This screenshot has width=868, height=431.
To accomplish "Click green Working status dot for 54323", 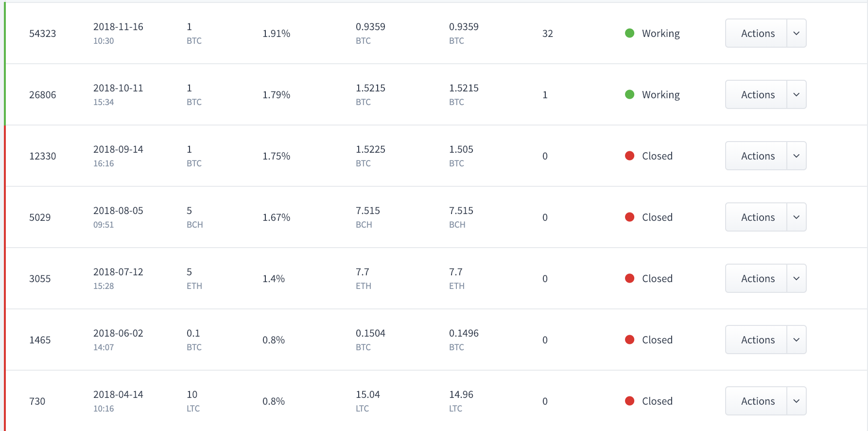I will coord(629,33).
